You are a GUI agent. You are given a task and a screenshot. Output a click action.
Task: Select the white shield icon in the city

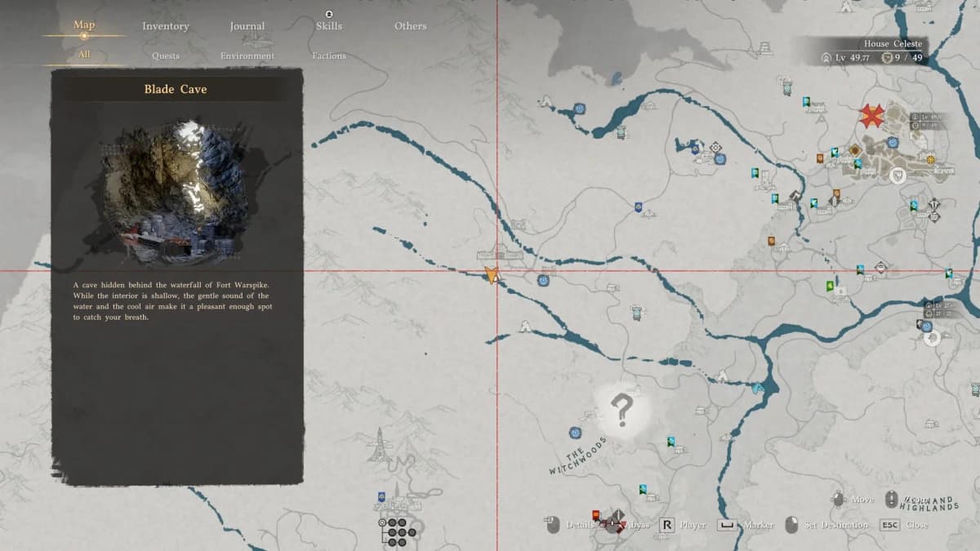898,175
